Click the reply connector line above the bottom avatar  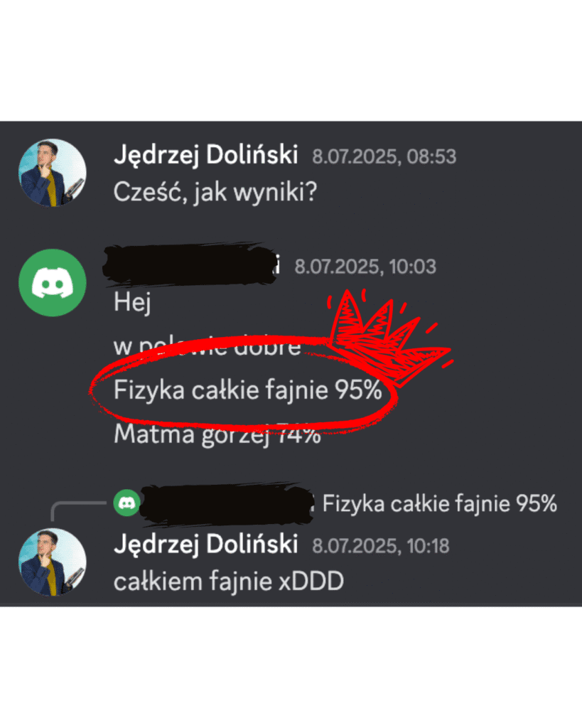[78, 510]
